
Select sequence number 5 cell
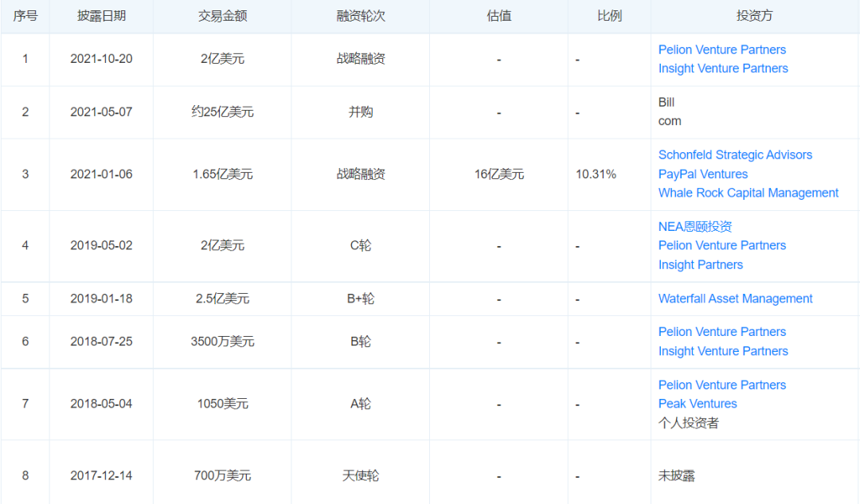pos(25,299)
